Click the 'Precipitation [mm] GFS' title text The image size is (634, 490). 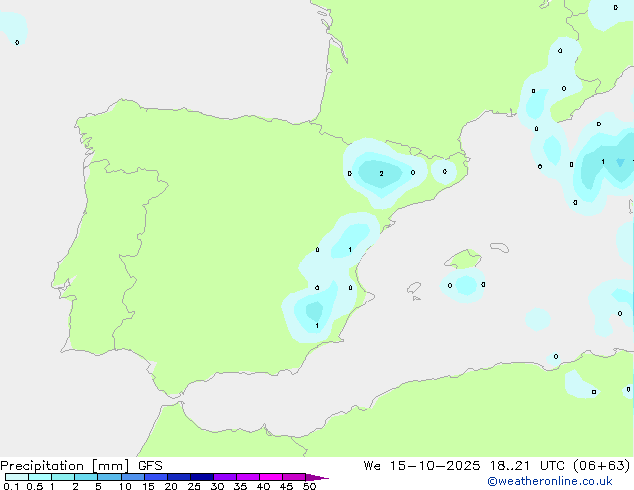(x=81, y=466)
